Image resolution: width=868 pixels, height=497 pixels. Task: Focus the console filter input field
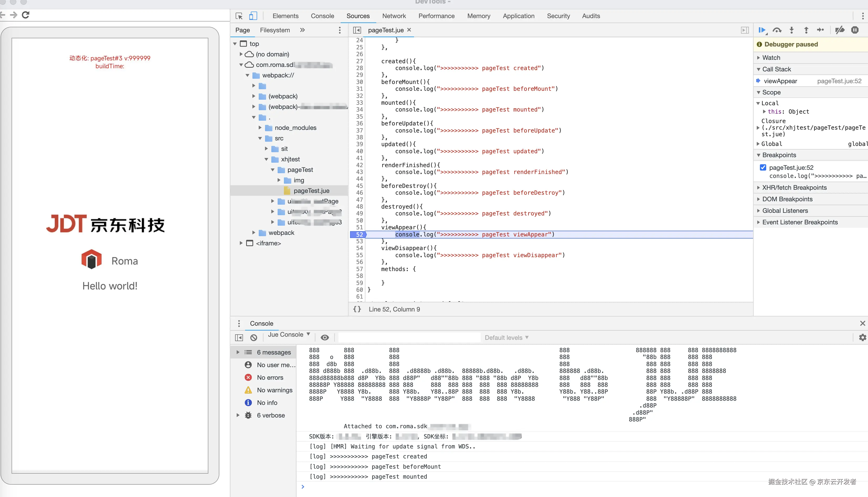pos(409,338)
